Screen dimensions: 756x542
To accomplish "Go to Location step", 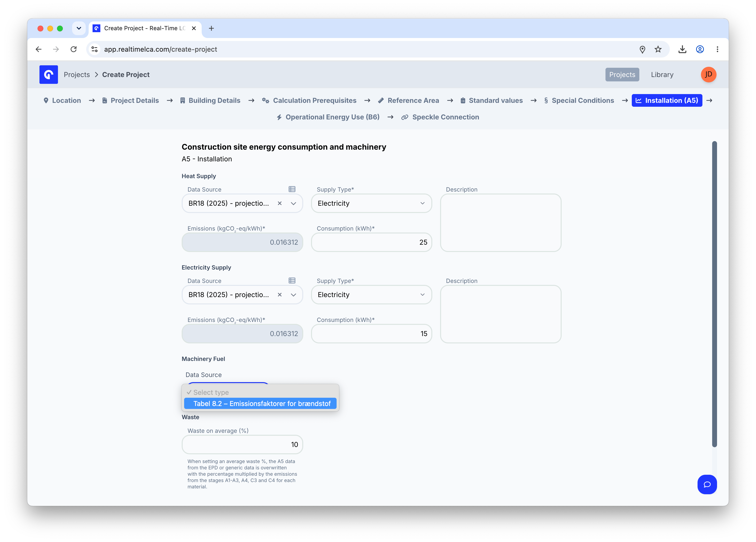I will (62, 100).
